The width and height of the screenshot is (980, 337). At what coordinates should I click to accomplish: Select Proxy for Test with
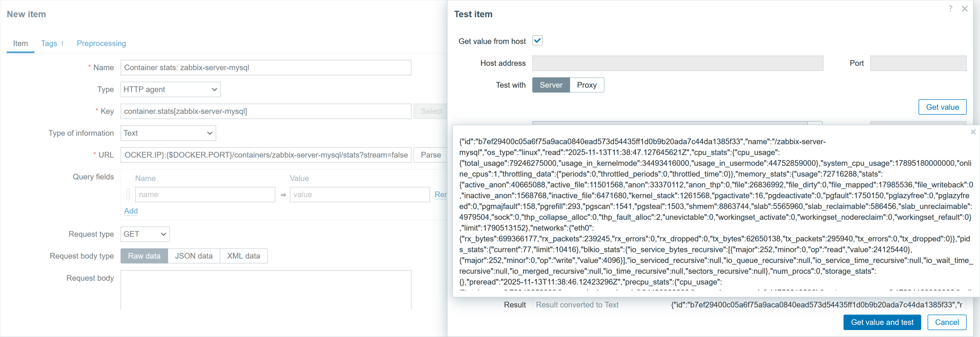(x=586, y=85)
